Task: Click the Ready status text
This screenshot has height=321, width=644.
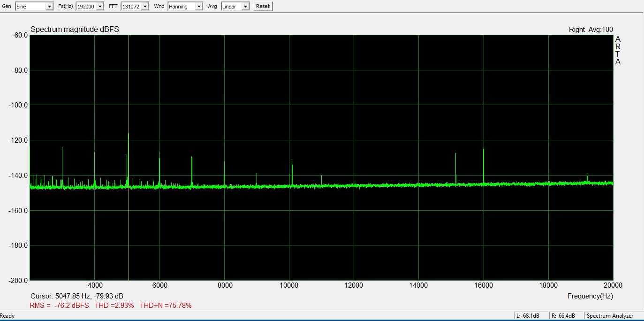Action: [x=8, y=316]
